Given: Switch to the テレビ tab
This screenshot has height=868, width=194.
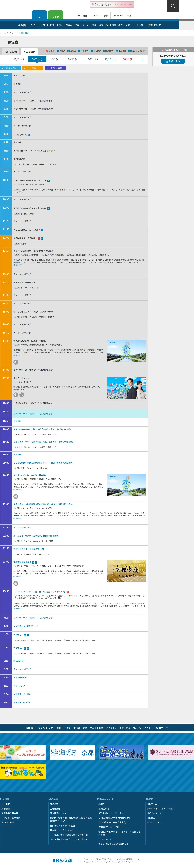Looking at the screenshot, I should [x=39, y=16].
